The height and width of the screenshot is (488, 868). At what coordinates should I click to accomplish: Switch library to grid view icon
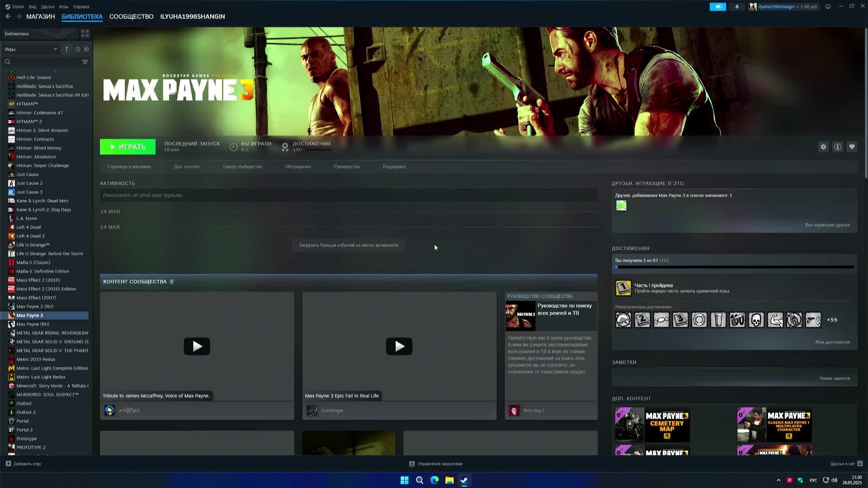point(85,34)
